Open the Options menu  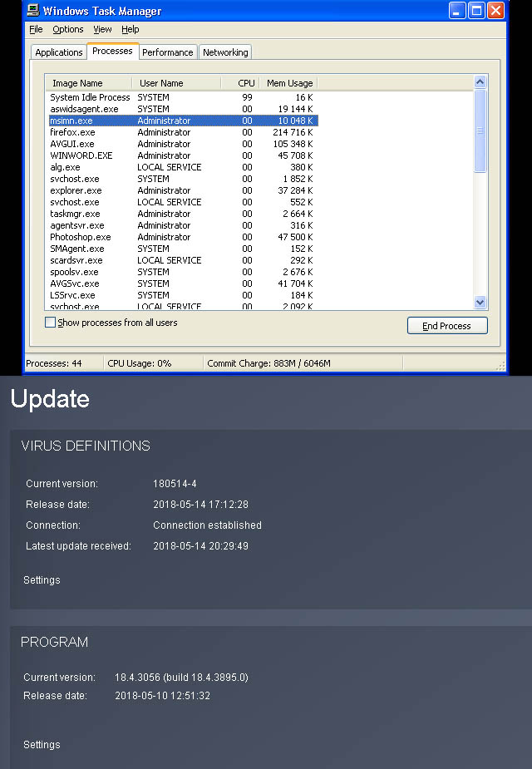point(68,29)
